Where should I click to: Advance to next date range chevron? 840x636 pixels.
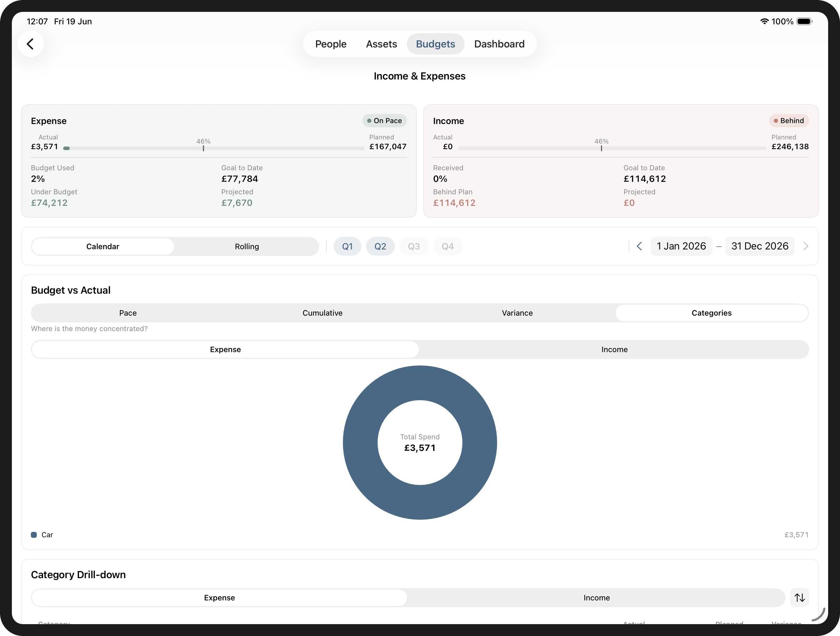click(806, 246)
